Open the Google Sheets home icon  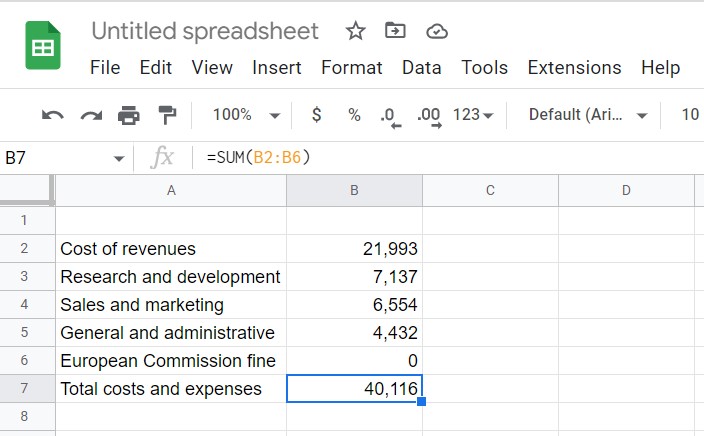point(43,45)
